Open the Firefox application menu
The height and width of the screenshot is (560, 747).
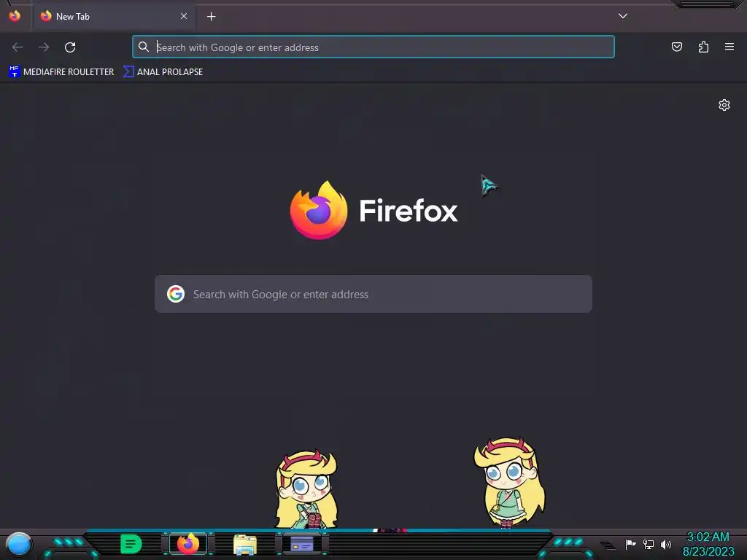[729, 47]
